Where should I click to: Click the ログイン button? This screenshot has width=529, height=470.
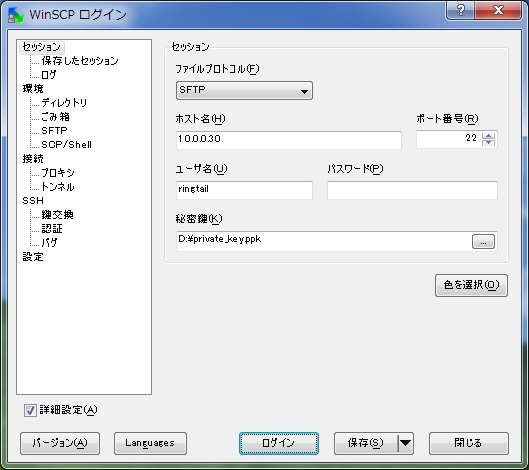click(279, 443)
